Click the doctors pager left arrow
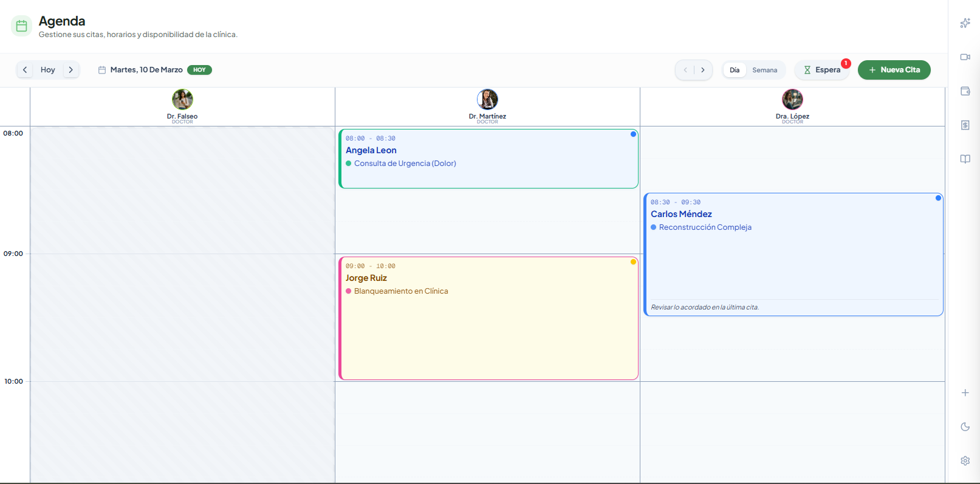980x484 pixels. [x=685, y=70]
